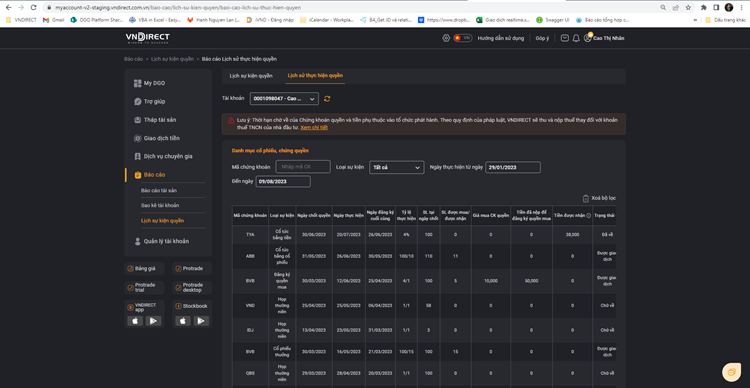Open the Xem chi tiết link in notice

click(x=314, y=128)
